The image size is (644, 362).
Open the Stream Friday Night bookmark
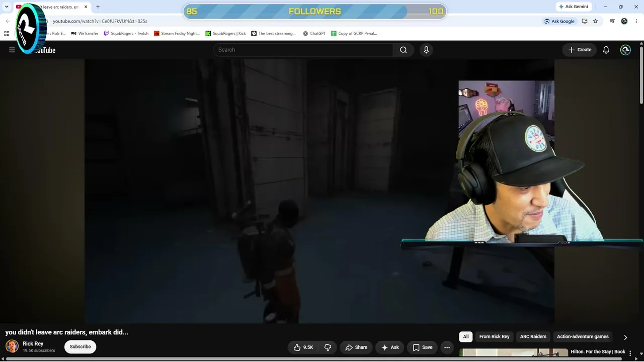click(177, 34)
